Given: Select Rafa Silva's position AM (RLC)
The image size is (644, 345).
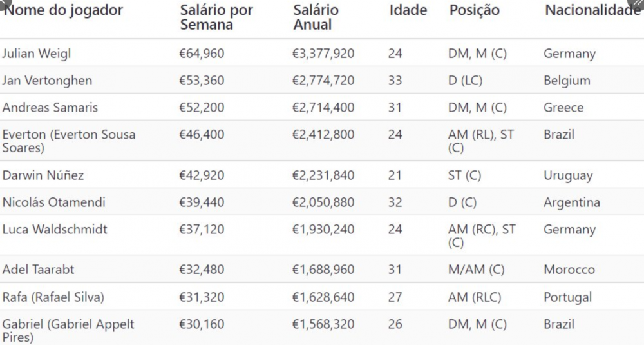Looking at the screenshot, I should 475,297.
